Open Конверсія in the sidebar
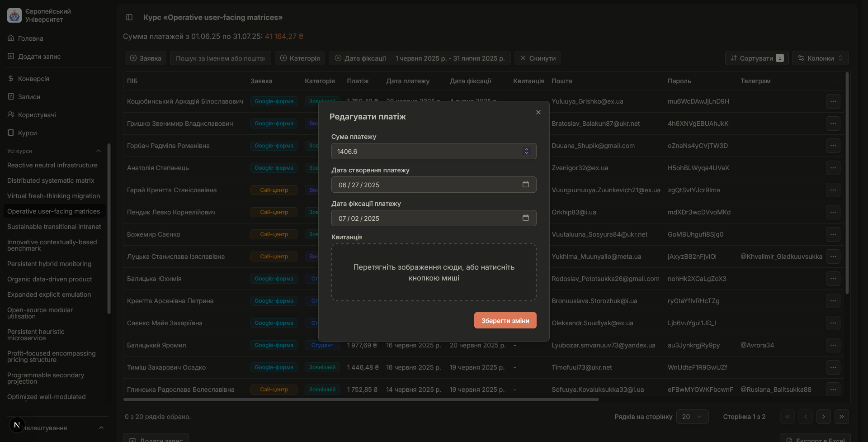868x442 pixels. point(33,79)
